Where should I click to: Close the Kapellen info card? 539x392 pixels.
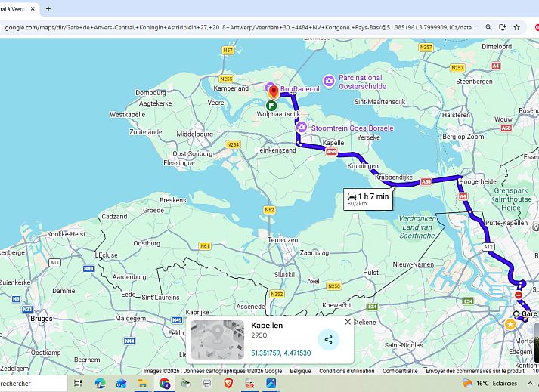348,322
